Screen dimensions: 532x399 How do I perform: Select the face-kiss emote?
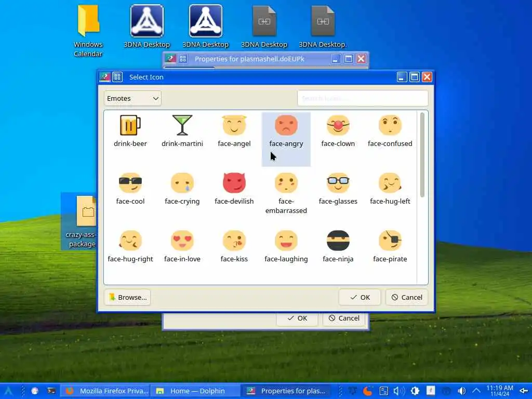click(x=234, y=246)
